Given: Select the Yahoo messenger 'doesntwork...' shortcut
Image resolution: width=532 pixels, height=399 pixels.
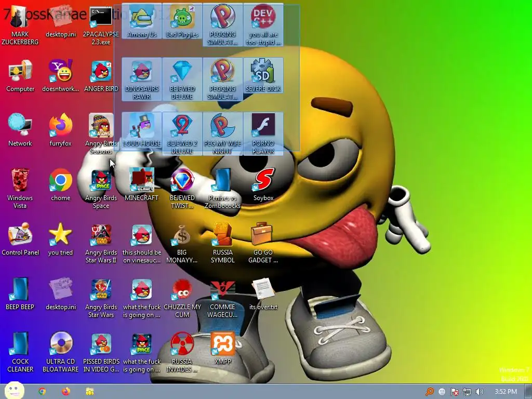Looking at the screenshot, I should click(x=60, y=75).
